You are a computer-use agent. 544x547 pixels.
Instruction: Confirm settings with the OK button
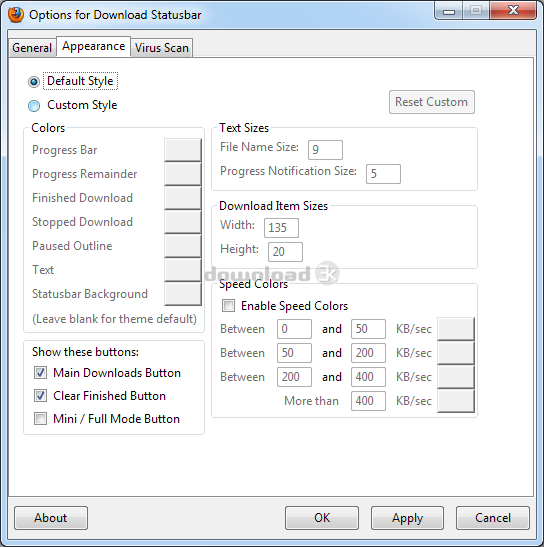click(x=322, y=518)
